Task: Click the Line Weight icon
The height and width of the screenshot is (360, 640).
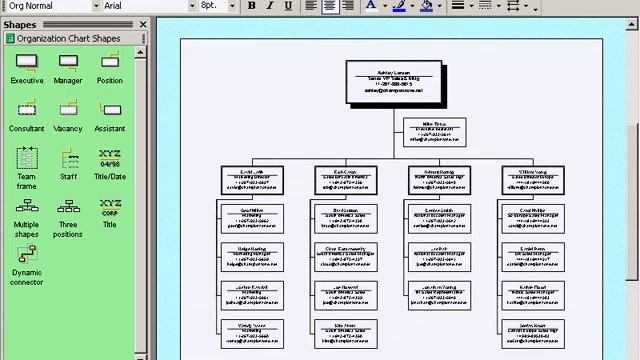Action: pos(458,6)
